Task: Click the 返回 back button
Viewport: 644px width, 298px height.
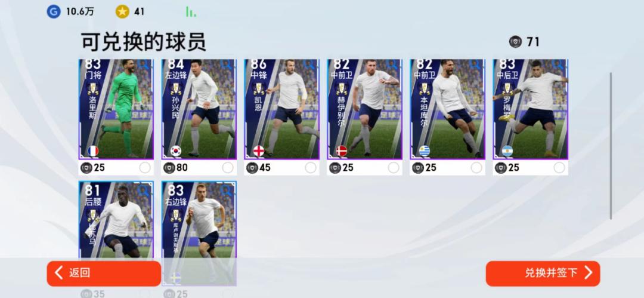Action: click(104, 274)
